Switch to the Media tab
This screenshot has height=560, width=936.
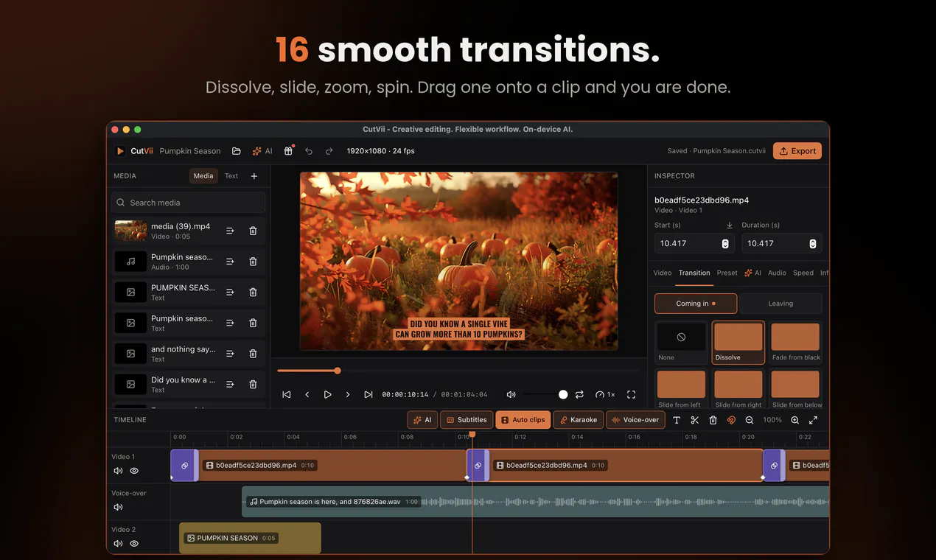click(203, 176)
